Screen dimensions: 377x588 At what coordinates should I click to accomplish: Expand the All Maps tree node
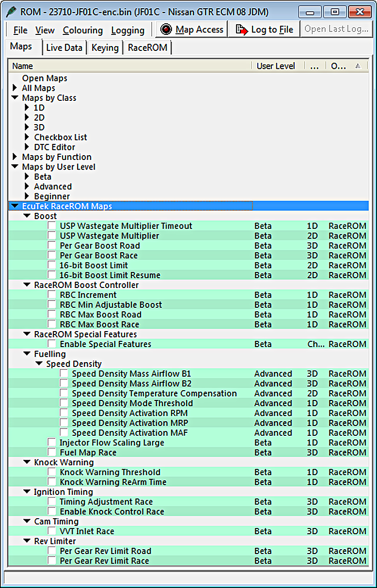coord(15,88)
